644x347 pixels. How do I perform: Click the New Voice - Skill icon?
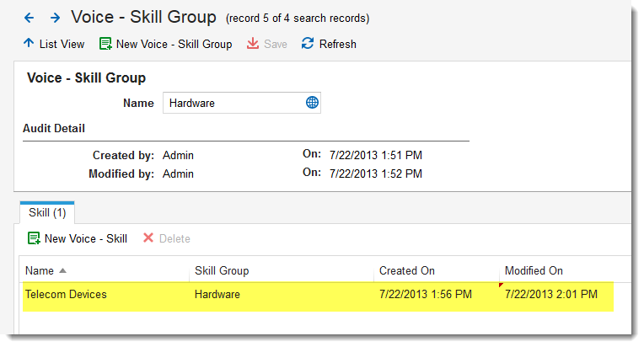tap(34, 238)
